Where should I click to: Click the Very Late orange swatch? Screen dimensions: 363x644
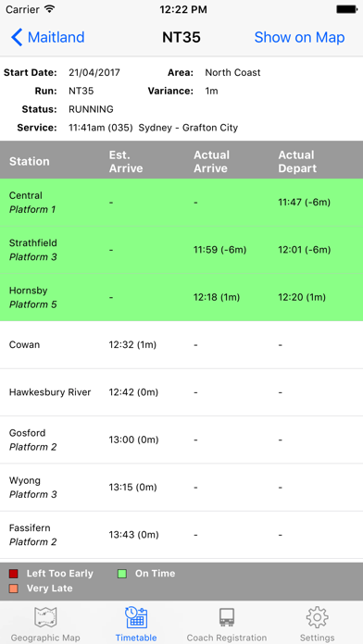pos(14,588)
